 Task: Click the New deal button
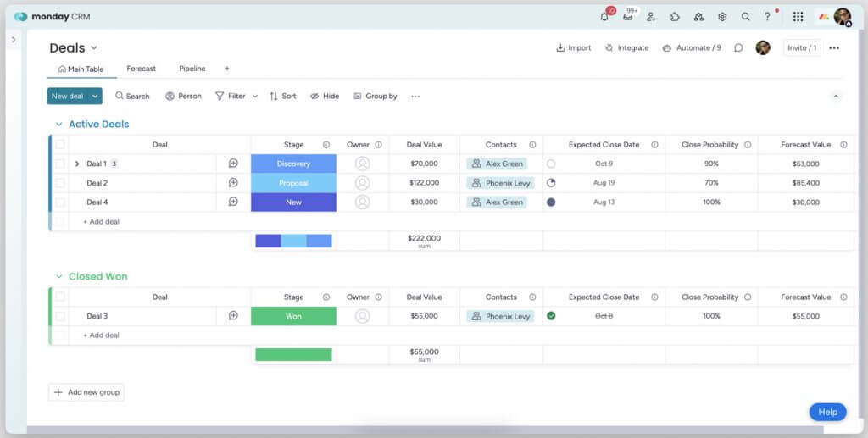click(x=68, y=97)
